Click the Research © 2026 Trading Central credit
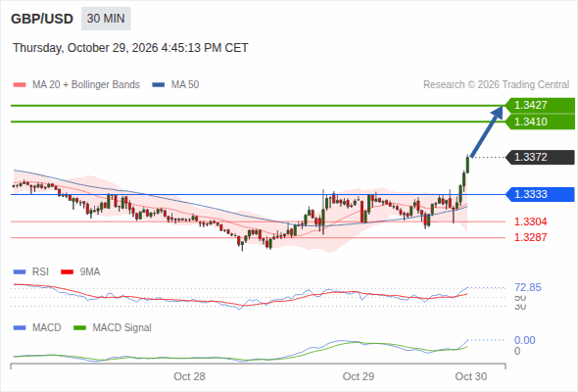This screenshot has height=392, width=578. click(x=496, y=85)
